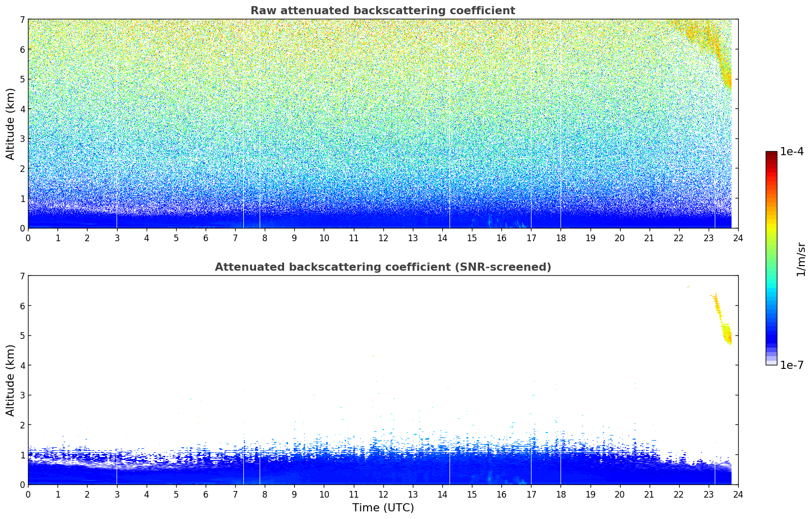Select the 'Altitude (km)' label of the SNR-screened plot
Screen dimensions: 812x519
click(x=11, y=380)
